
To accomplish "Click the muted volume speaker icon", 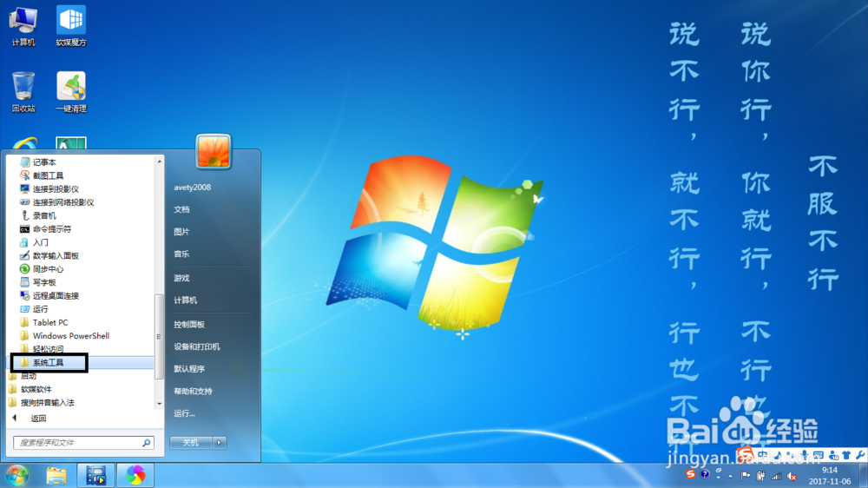I will [x=792, y=476].
